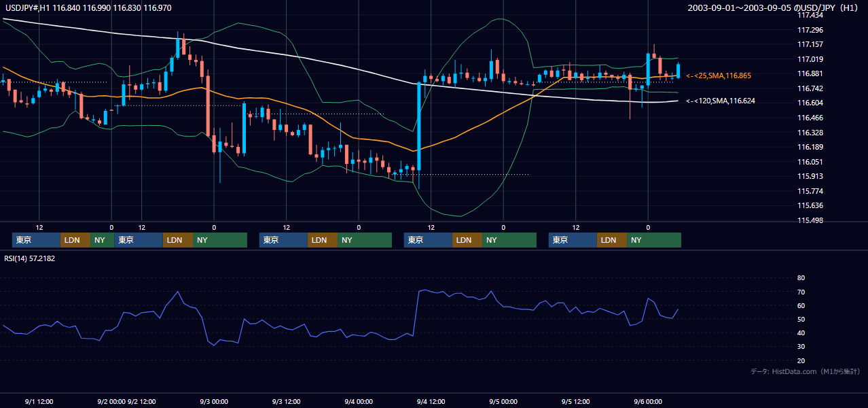Click price axis label 115.774

coord(810,191)
